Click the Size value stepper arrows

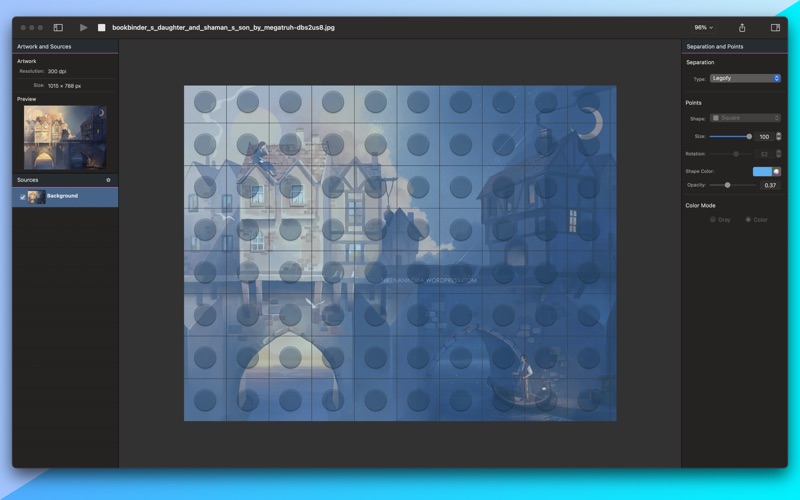tap(779, 136)
